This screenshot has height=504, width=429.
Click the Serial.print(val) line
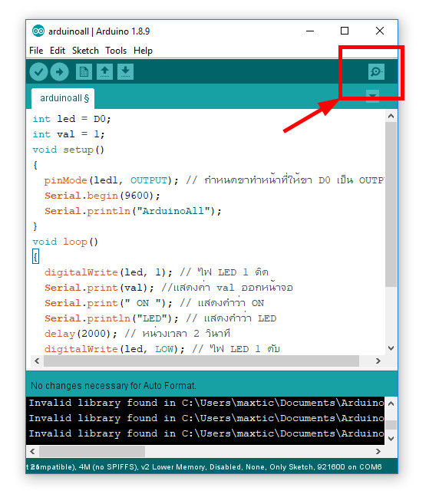pos(169,288)
